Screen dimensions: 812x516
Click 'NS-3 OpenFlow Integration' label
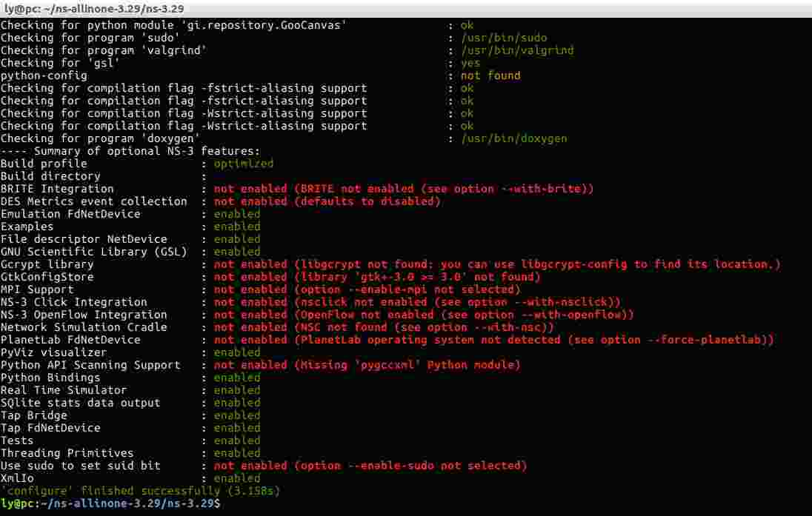coord(84,315)
